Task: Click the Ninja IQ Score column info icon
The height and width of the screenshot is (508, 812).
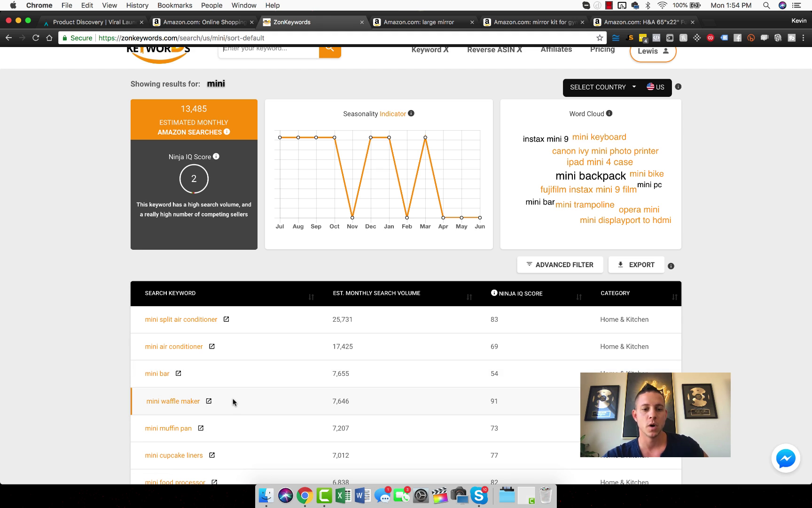Action: click(494, 293)
